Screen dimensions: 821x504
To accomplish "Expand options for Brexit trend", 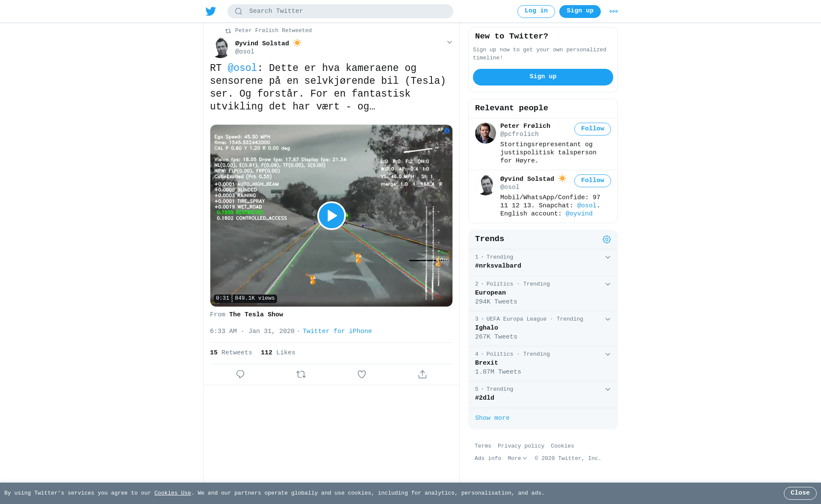I will tap(608, 354).
